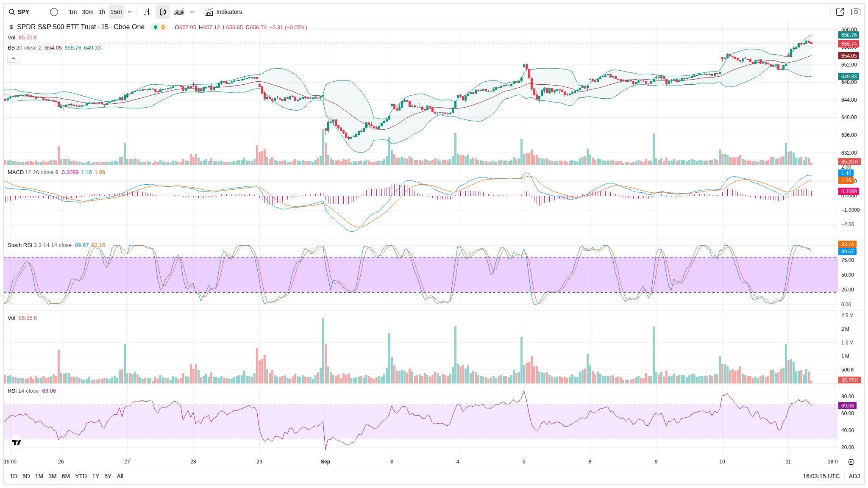Select the candlestick chart style

click(163, 12)
